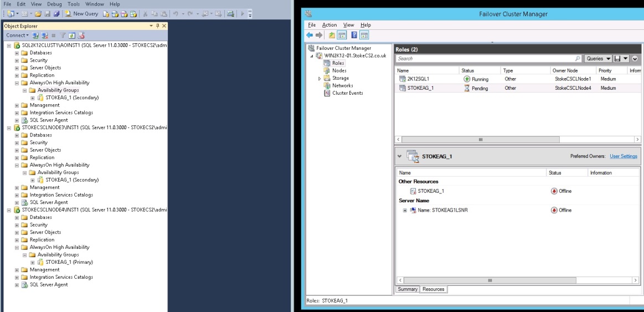Select Networks in the cluster tree
The image size is (644, 312).
(x=343, y=85)
